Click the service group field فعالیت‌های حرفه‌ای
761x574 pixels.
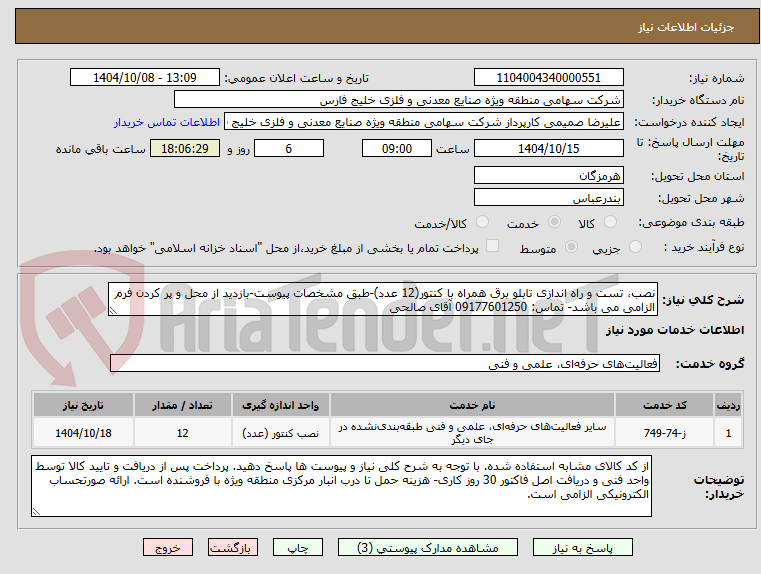385,363
